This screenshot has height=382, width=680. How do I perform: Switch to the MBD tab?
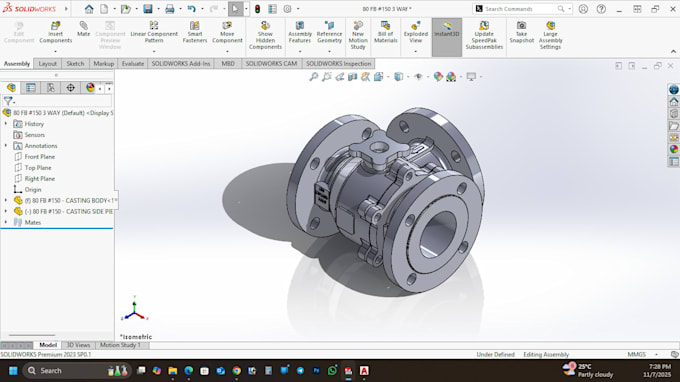[x=228, y=64]
